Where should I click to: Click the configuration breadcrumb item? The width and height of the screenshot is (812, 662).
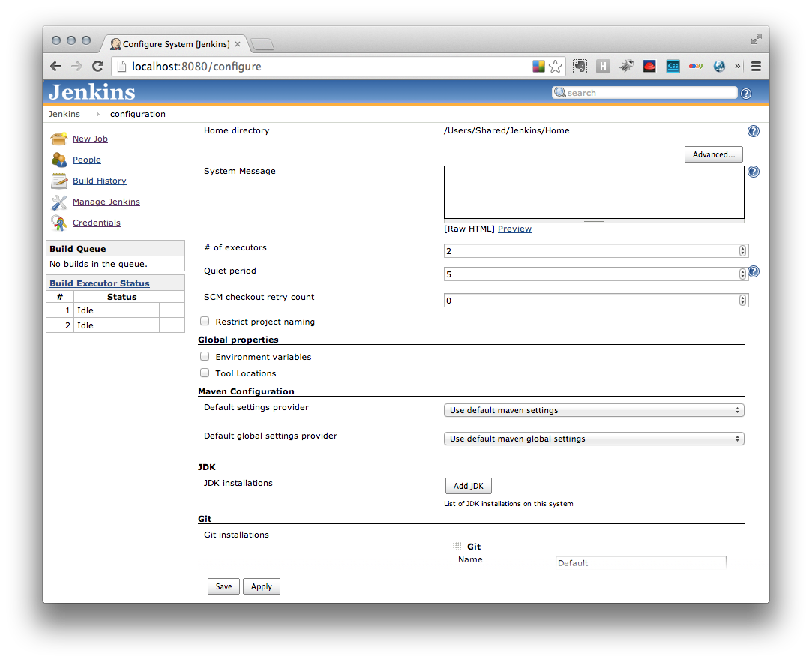(x=138, y=114)
